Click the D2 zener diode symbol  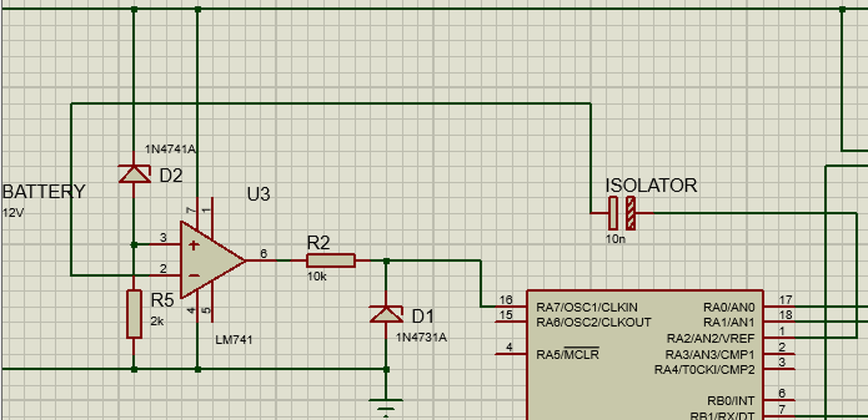pos(134,174)
